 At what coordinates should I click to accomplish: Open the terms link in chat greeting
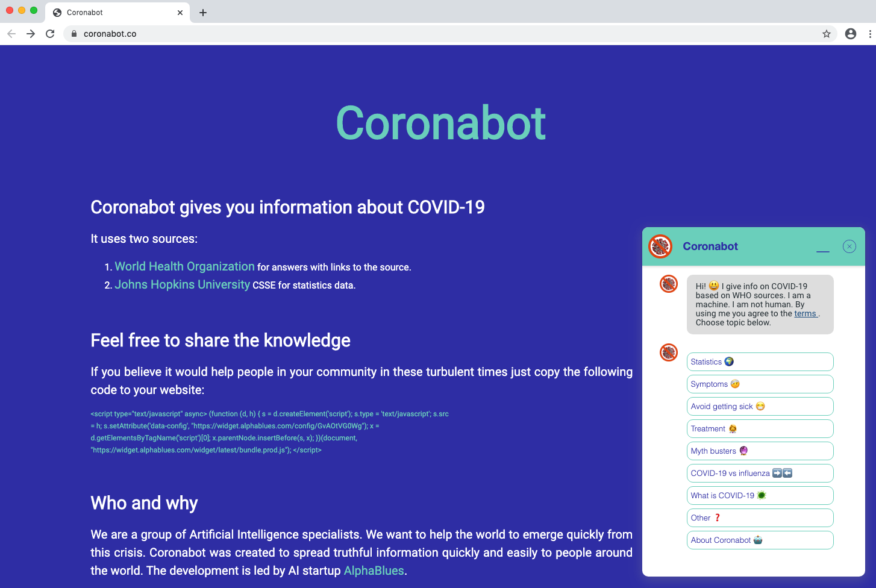point(806,313)
